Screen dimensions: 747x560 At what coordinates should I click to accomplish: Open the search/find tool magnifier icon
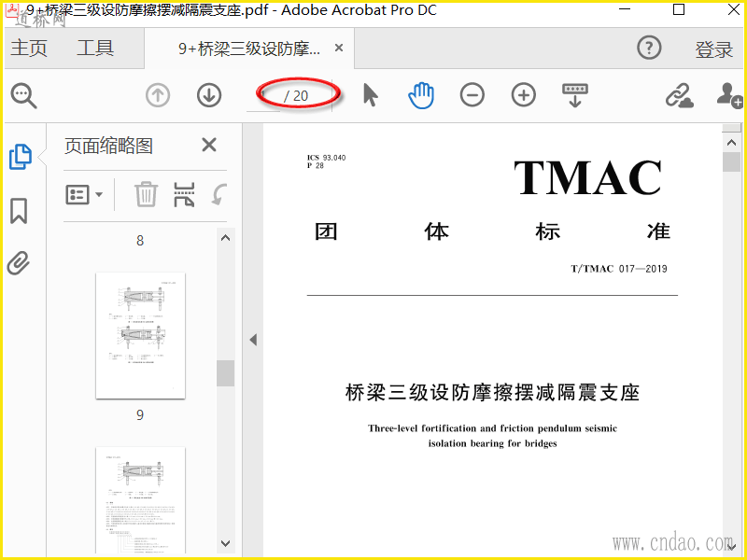[24, 96]
